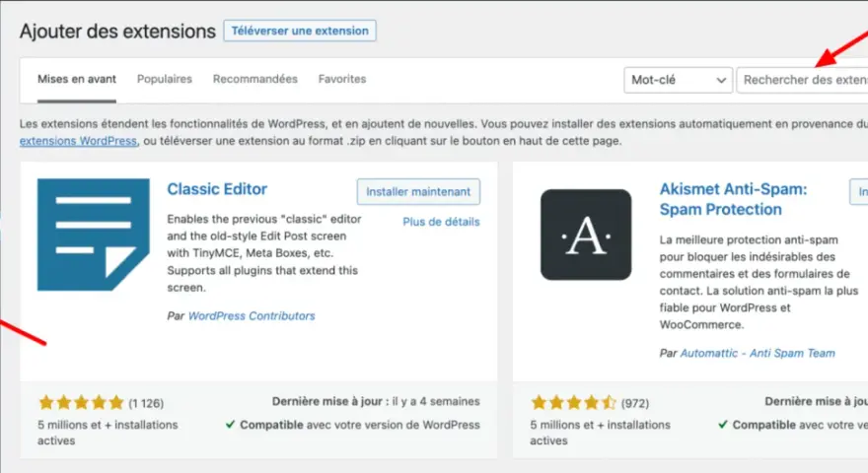Click the Classic Editor (1 126) ratings count
The height and width of the screenshot is (473, 868).
(146, 403)
